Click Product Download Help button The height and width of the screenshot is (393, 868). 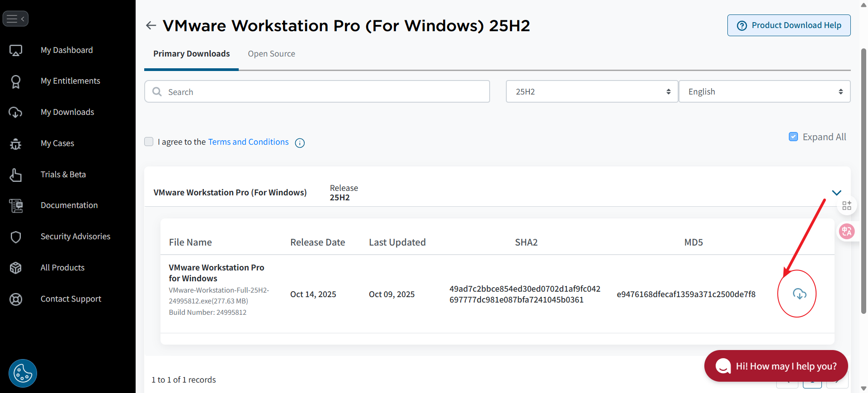[x=788, y=25]
